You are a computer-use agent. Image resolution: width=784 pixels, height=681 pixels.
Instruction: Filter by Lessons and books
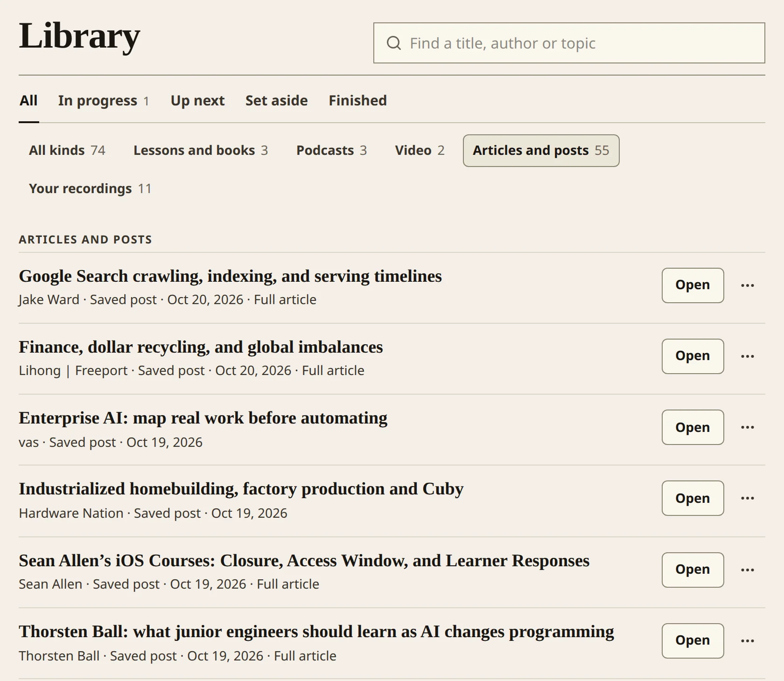click(x=201, y=151)
